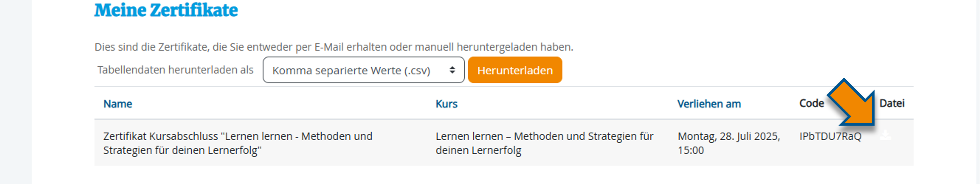Open the "Komma separierte Werte (.csv)" dropdown
This screenshot has height=184, width=980.
click(363, 70)
